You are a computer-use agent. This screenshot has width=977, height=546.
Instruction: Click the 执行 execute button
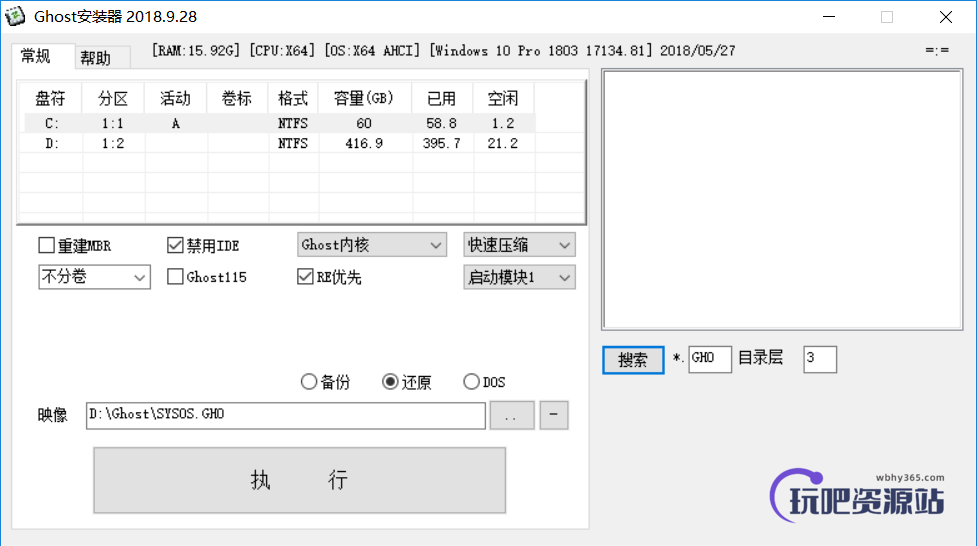pos(300,480)
